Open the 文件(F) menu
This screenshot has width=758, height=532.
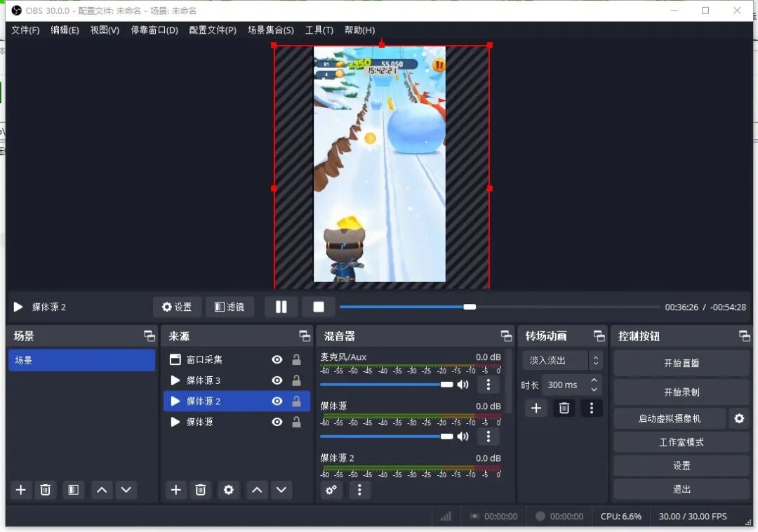tap(25, 30)
